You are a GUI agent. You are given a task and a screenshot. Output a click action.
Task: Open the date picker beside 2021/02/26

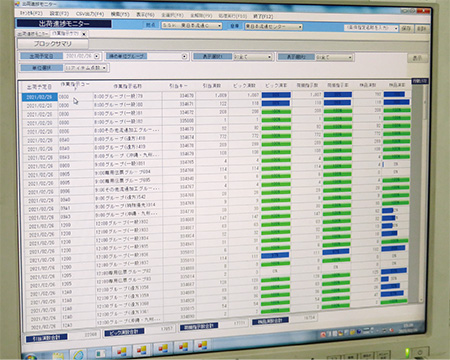click(97, 56)
